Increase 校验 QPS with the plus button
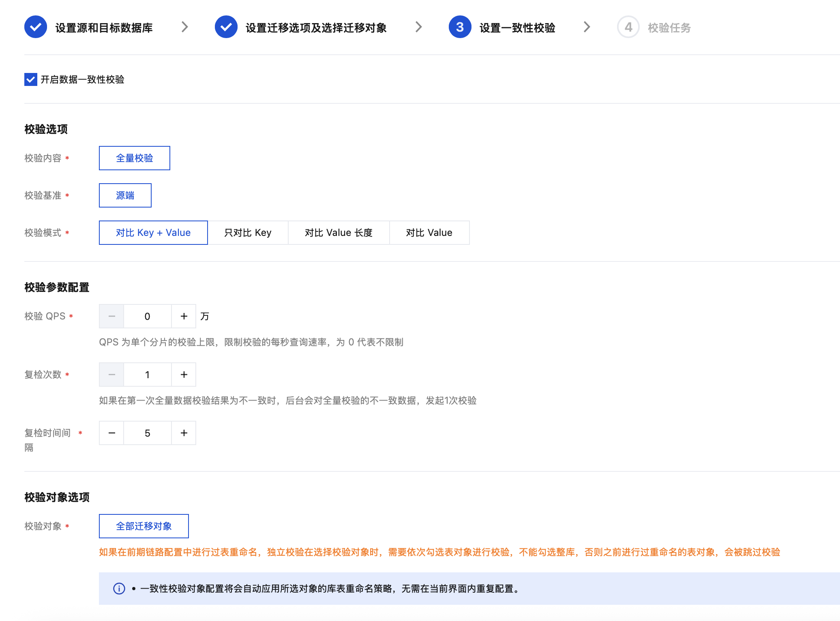 [x=184, y=316]
